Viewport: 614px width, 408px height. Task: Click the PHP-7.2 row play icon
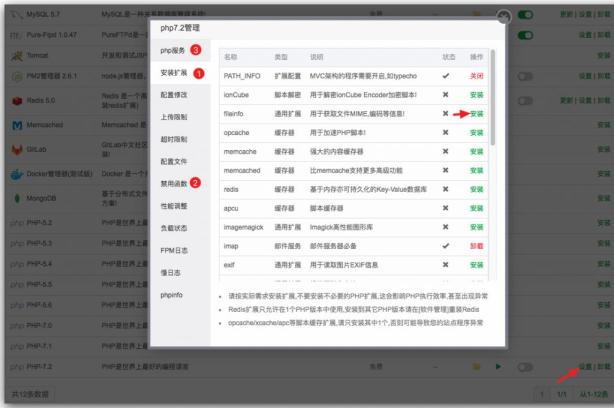[498, 367]
